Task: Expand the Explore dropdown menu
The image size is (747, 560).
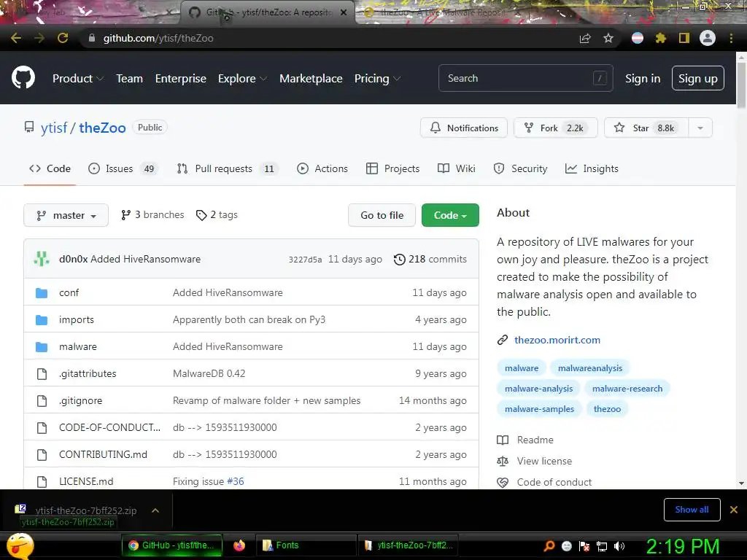Action: click(x=242, y=78)
